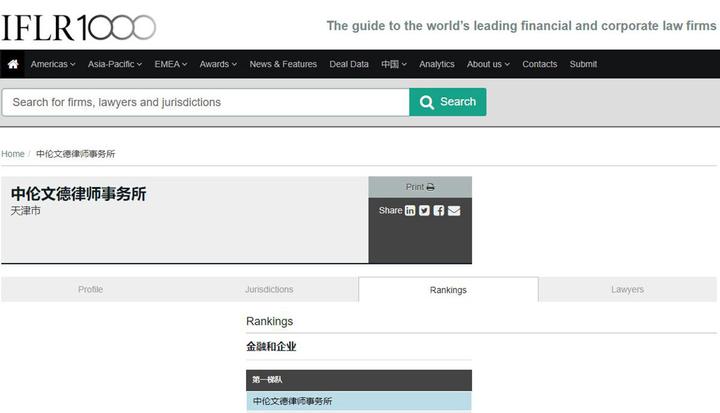Go to Home via breadcrumb link
The height and width of the screenshot is (413, 720).
coord(12,154)
